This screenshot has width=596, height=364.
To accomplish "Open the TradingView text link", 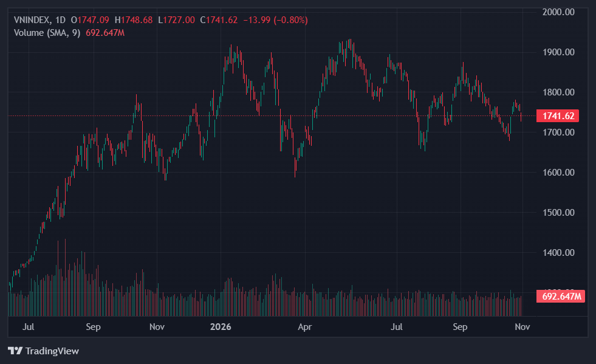I will pos(52,351).
